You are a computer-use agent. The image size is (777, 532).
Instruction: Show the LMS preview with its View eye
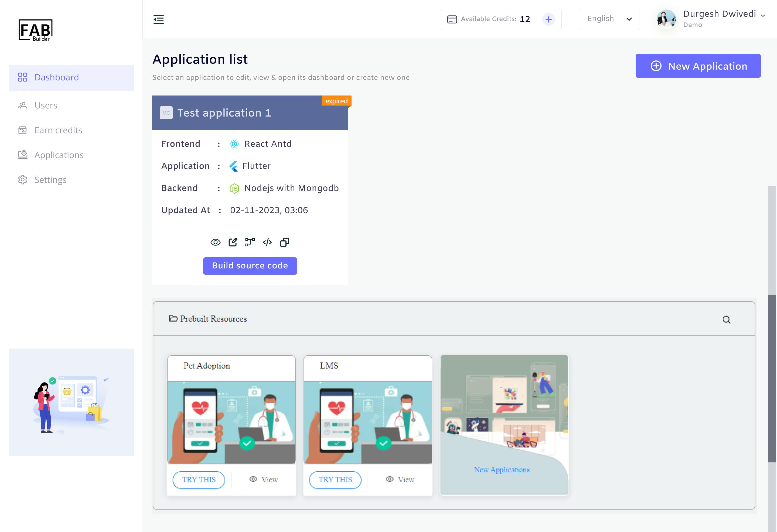[x=389, y=479]
